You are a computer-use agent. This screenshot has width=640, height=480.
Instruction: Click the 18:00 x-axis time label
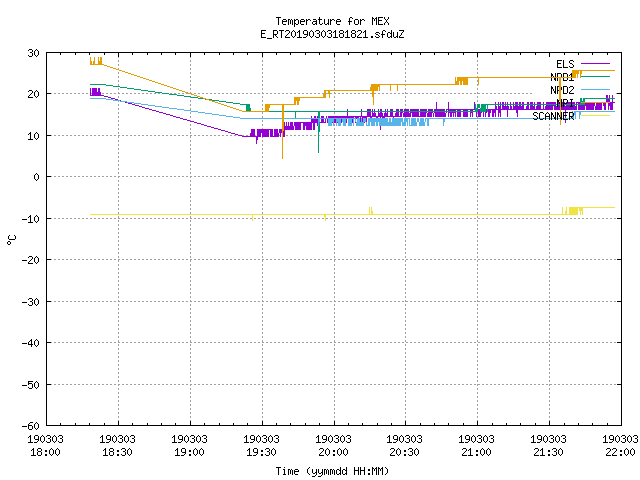(x=45, y=452)
